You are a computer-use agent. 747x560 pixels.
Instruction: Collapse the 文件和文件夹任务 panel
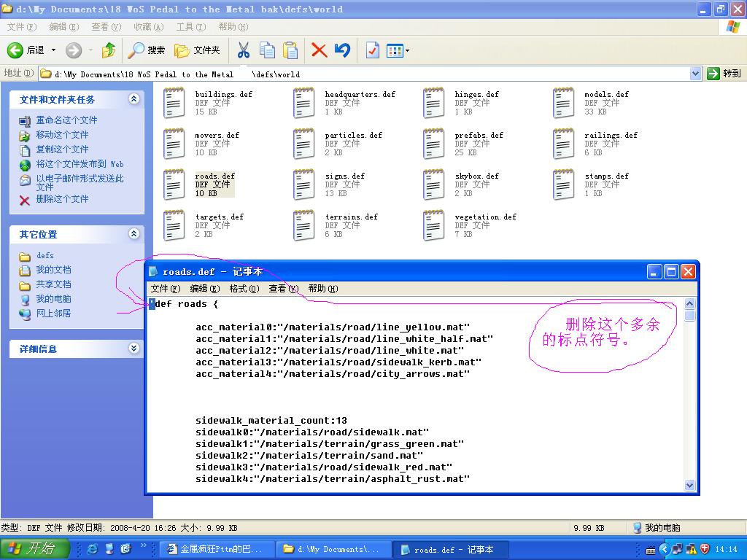point(133,99)
